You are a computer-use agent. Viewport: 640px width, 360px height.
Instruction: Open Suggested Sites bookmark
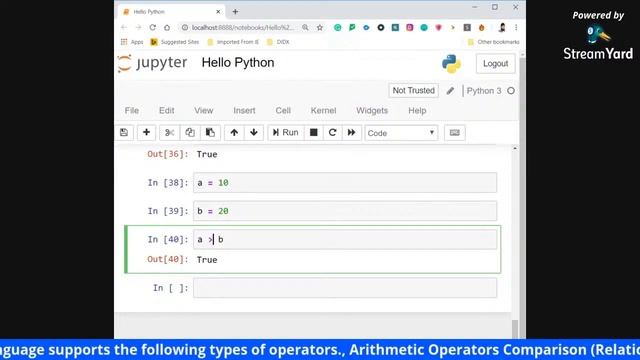point(175,42)
